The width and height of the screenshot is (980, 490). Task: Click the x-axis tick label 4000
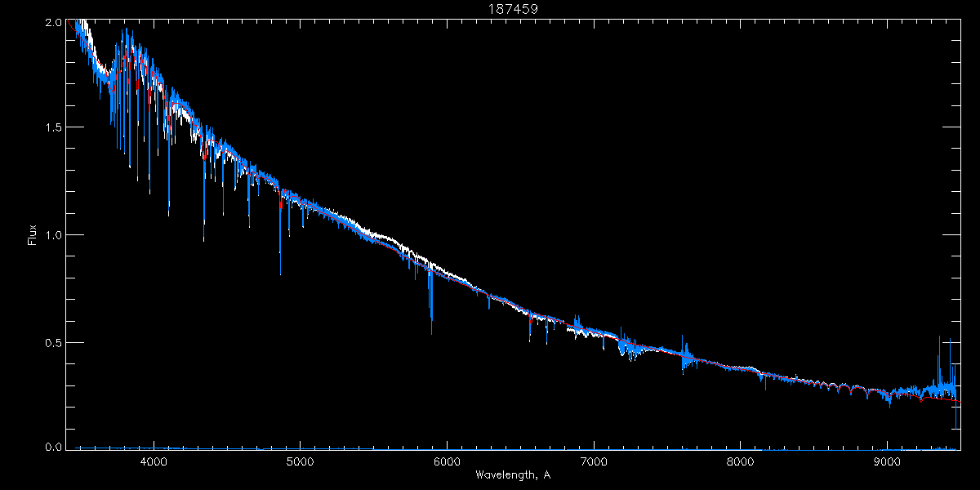pos(154,461)
